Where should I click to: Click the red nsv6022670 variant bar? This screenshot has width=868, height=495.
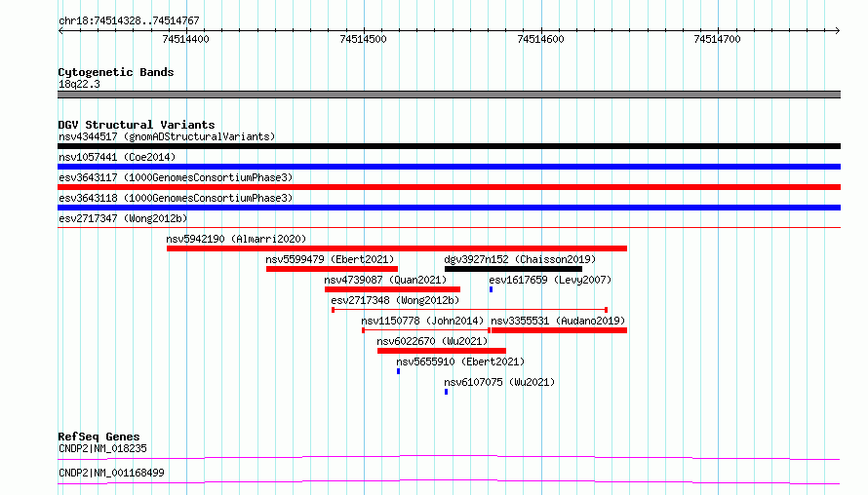442,351
